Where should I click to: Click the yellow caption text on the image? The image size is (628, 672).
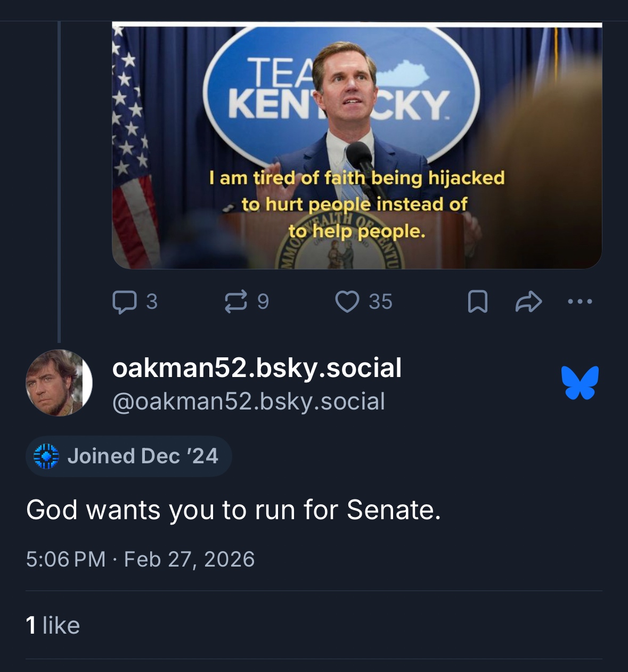point(357,204)
